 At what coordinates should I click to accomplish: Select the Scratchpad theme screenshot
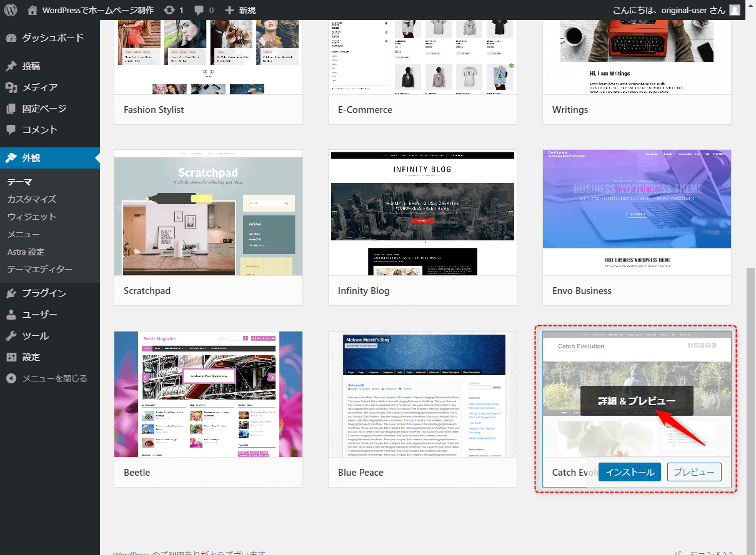tap(208, 213)
